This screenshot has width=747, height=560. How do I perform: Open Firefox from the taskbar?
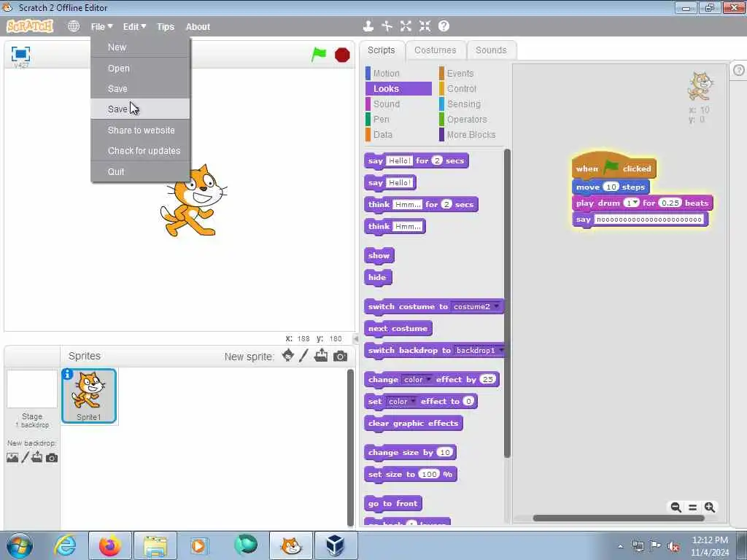109,545
